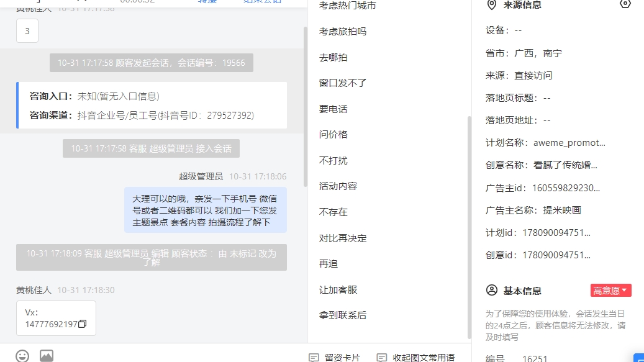Select quick reply 要电话

tap(333, 109)
